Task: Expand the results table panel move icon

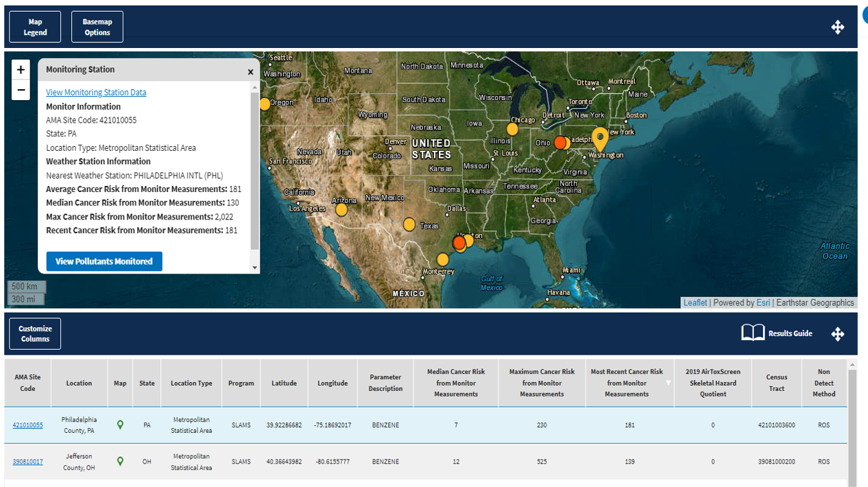Action: (x=837, y=334)
